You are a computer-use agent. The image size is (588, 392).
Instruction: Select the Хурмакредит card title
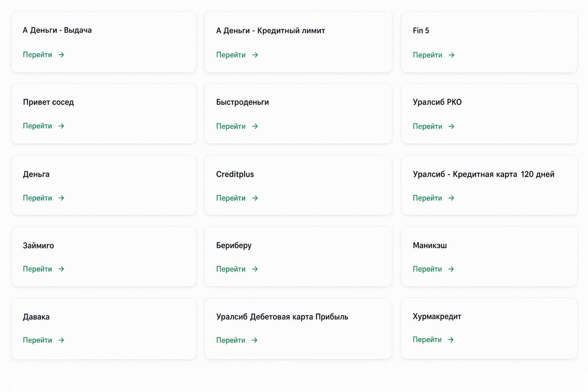pyautogui.click(x=437, y=317)
